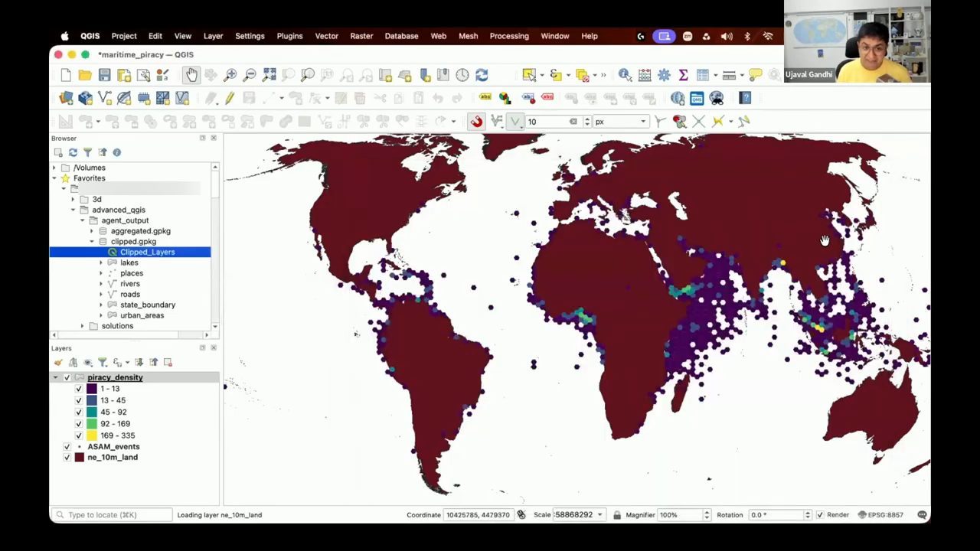
Task: Uncheck the 169 - 335 legend class
Action: [x=79, y=435]
